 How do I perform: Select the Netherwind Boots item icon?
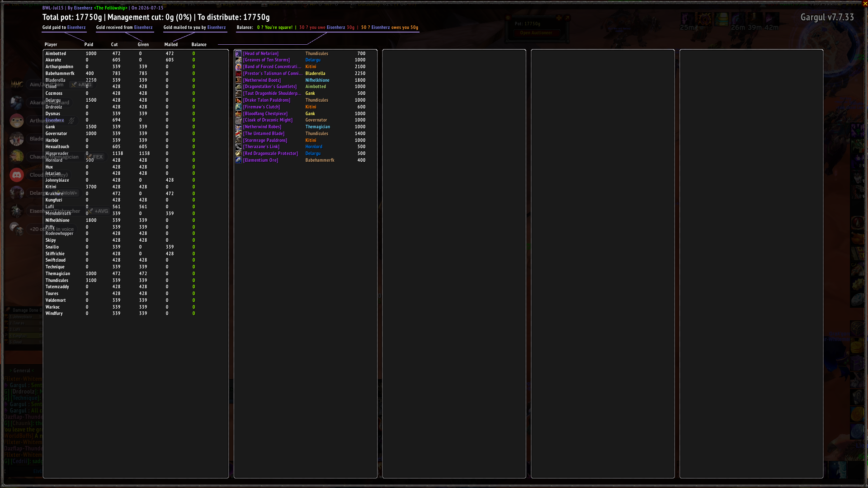click(x=238, y=80)
